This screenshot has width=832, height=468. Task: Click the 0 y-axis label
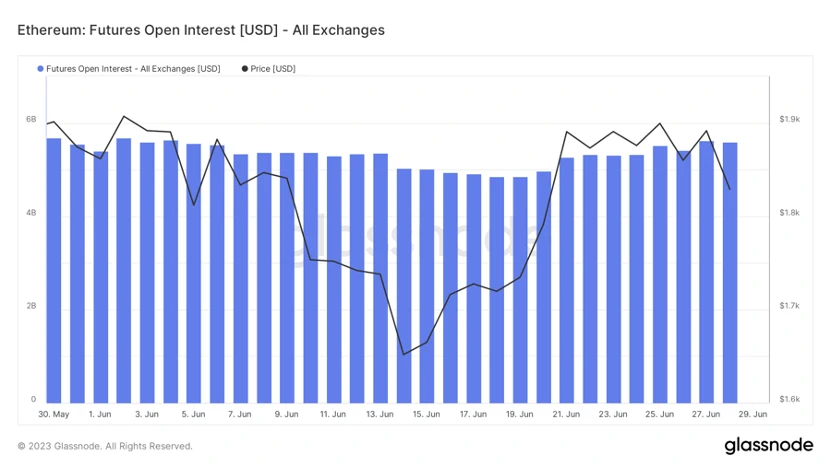click(x=33, y=399)
